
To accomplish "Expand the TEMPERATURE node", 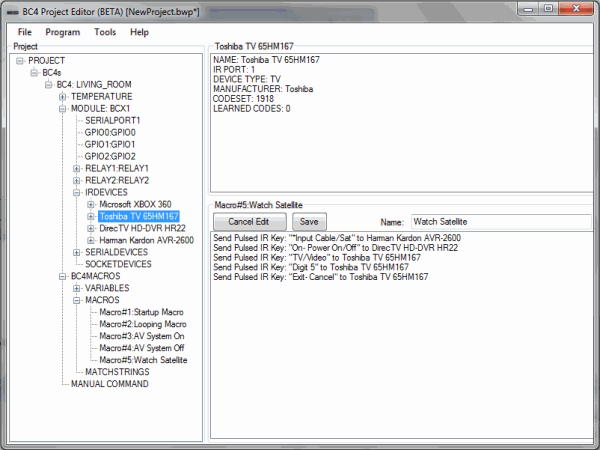I will 62,97.
